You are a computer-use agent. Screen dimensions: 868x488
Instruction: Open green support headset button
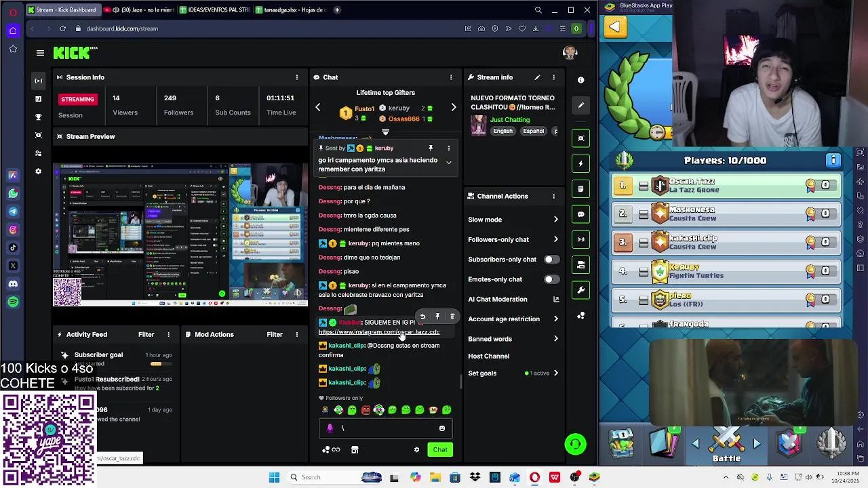575,444
